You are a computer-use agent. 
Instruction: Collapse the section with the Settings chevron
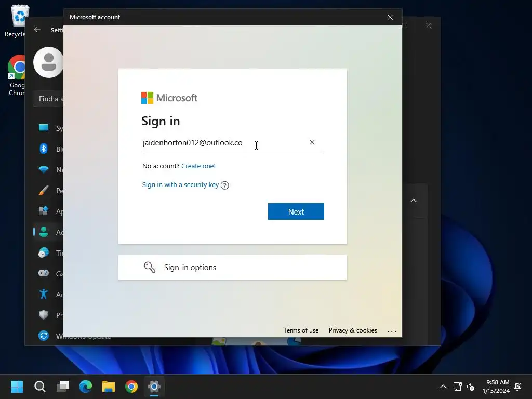(x=413, y=201)
